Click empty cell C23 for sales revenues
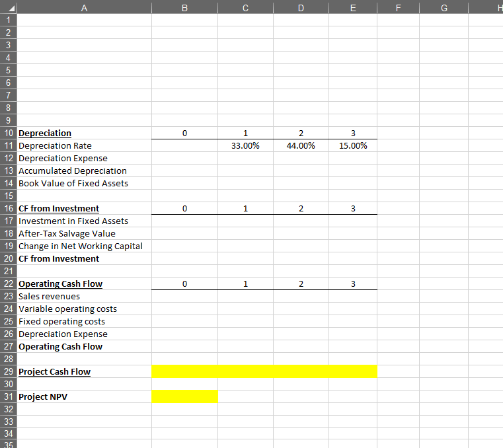The image size is (503, 448). (x=245, y=296)
